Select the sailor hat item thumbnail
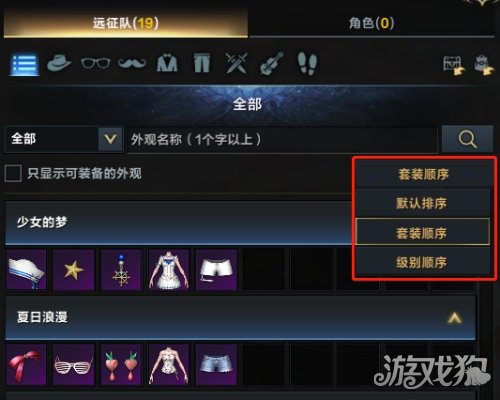 coord(26,269)
